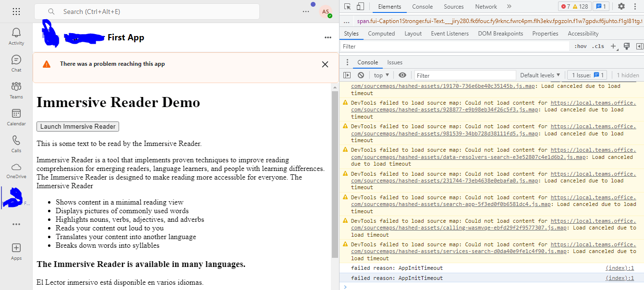Viewport: 644px width, 290px height.
Task: Select the Accessibility tab
Action: pos(583,34)
